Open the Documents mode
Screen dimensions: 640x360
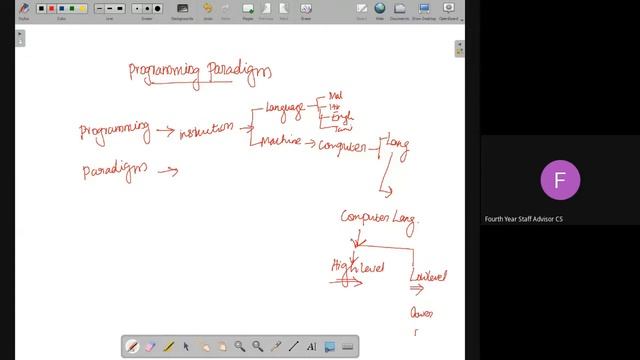400,11
